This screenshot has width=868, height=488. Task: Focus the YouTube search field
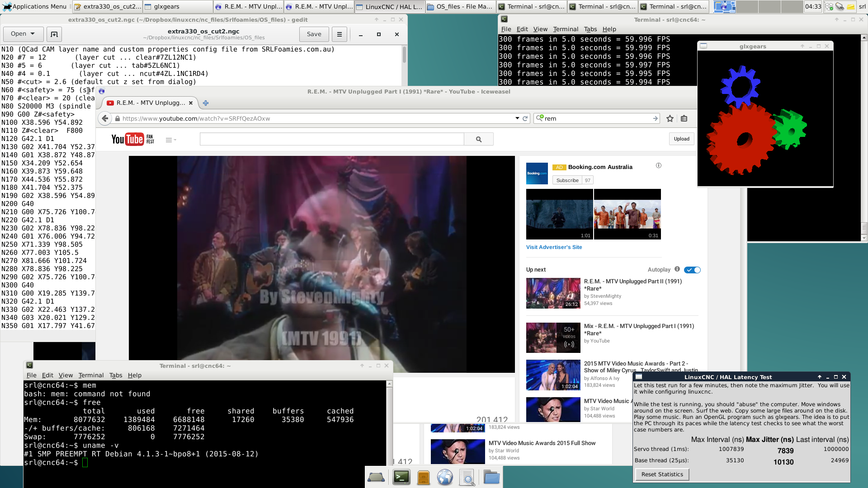(x=332, y=139)
